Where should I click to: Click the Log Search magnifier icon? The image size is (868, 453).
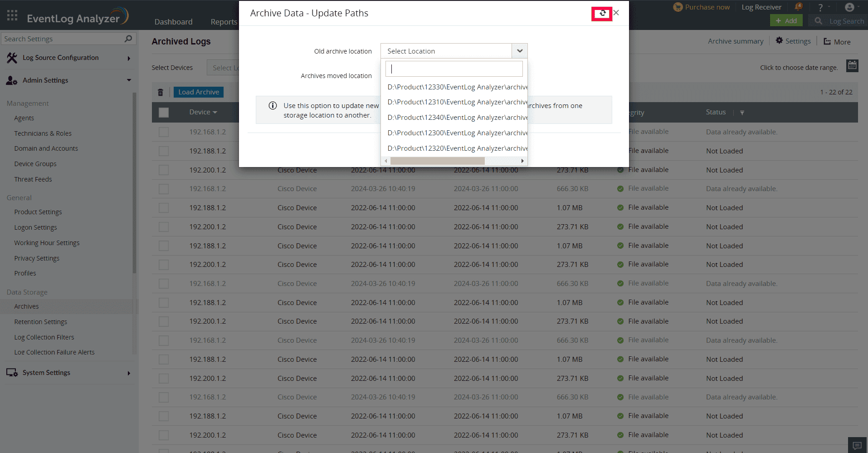[x=819, y=21]
